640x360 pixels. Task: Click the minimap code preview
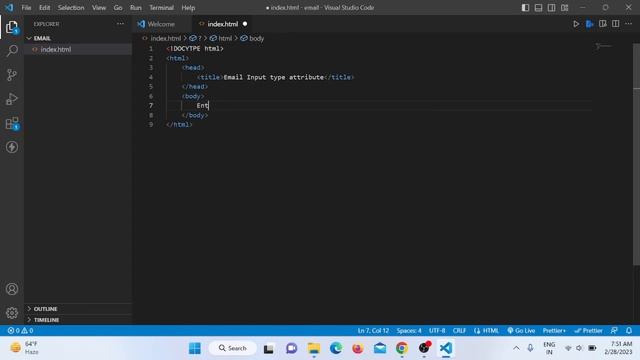click(603, 46)
